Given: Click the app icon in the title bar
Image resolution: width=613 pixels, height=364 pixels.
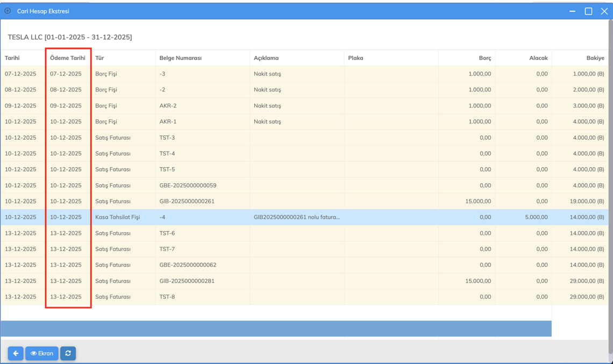Looking at the screenshot, I should pyautogui.click(x=8, y=11).
